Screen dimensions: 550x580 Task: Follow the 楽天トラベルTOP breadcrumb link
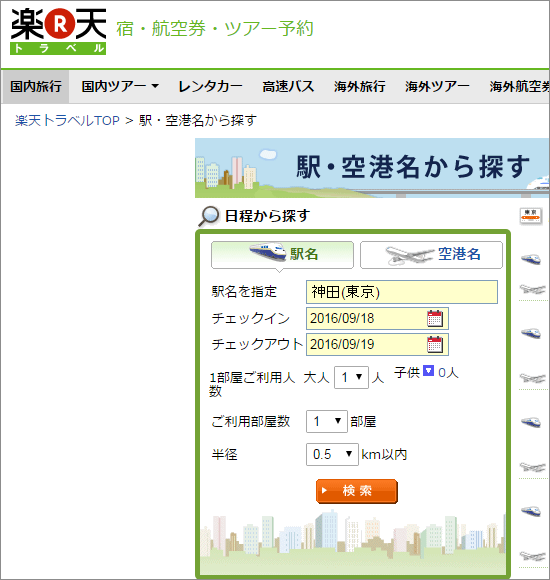coord(67,121)
